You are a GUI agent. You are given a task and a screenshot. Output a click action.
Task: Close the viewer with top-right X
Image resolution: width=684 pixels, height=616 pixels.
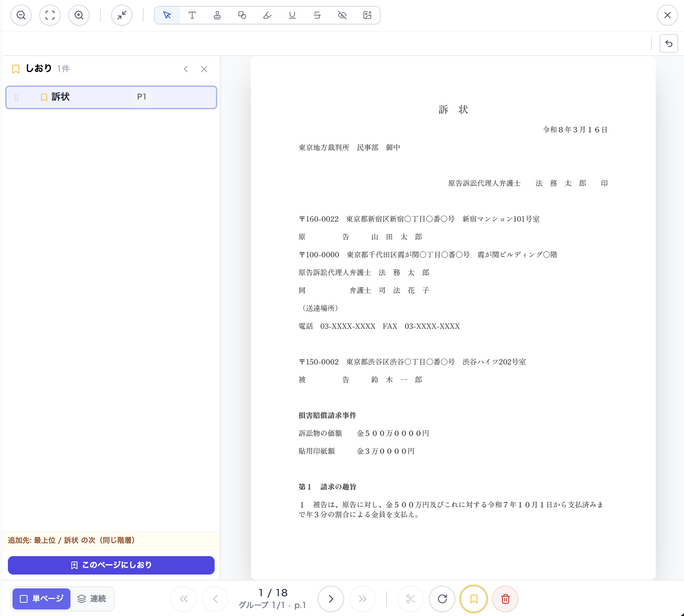tap(668, 15)
